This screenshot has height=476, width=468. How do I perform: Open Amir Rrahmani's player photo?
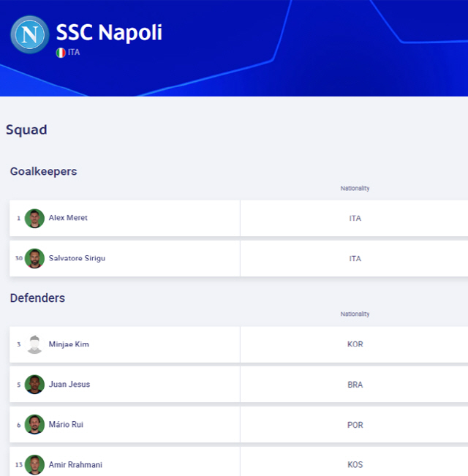coord(34,465)
